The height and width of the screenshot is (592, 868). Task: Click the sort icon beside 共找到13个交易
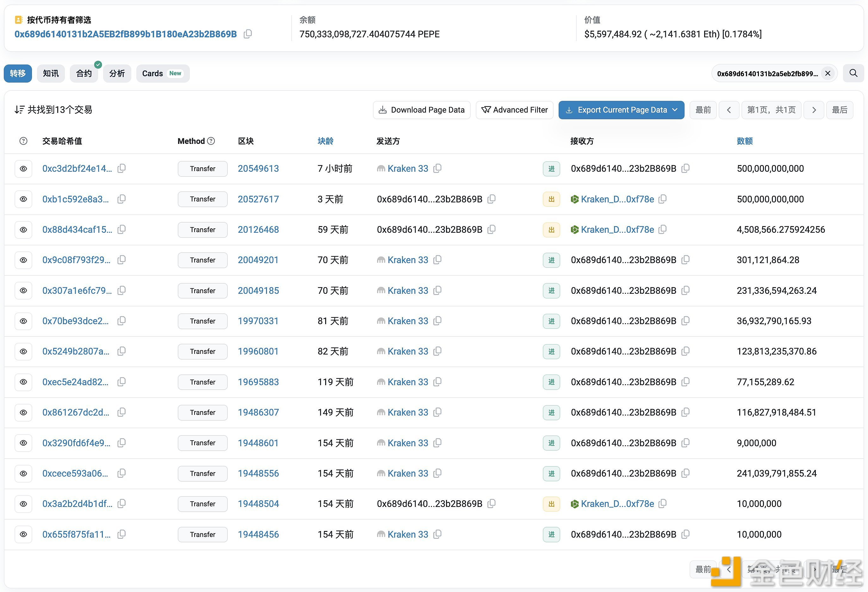19,109
